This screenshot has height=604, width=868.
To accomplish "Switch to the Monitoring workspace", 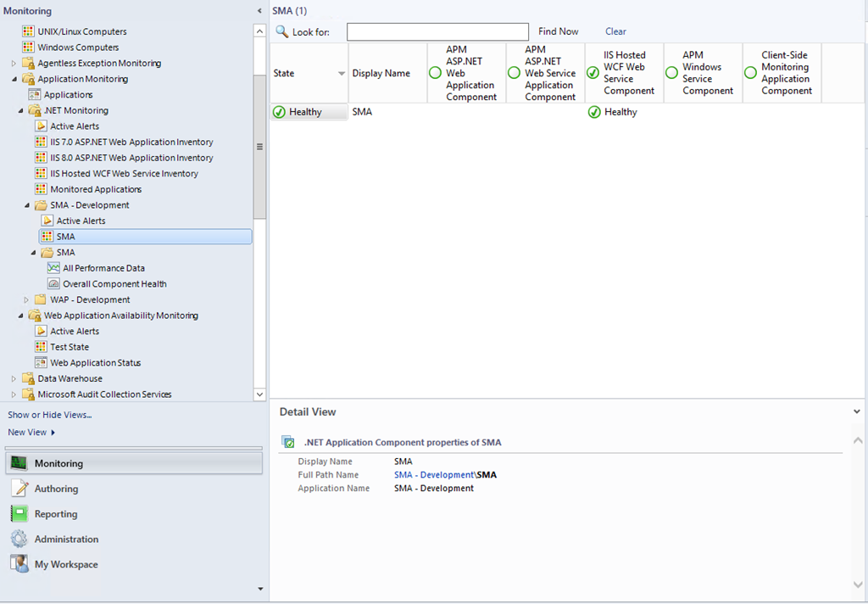I will coord(58,464).
